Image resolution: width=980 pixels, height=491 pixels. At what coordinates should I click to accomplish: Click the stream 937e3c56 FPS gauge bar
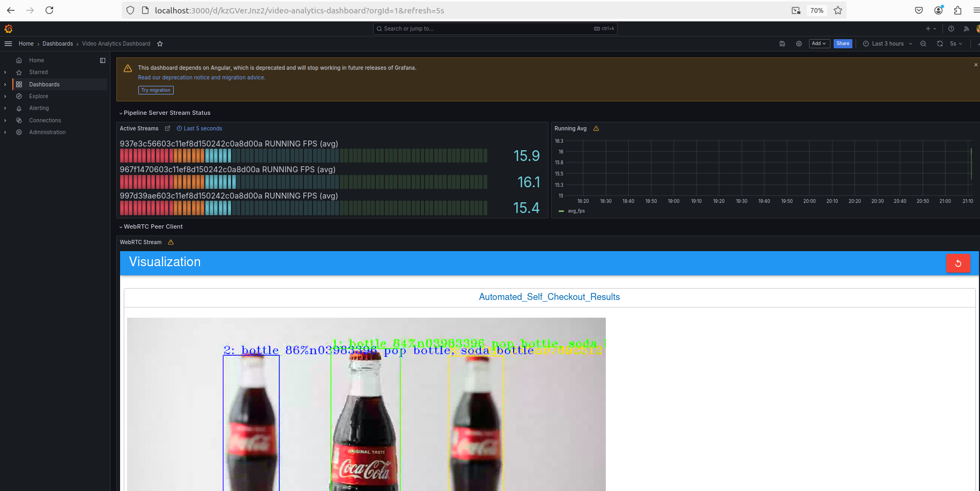click(x=303, y=156)
